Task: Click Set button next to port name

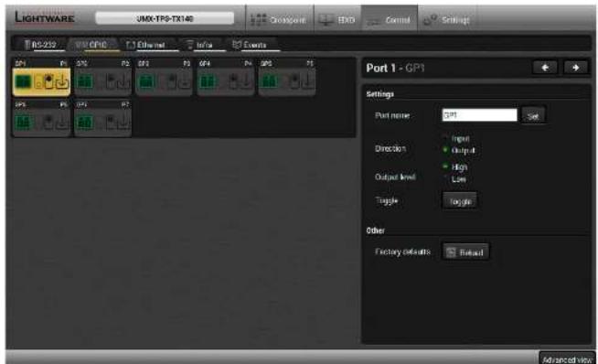Action: coord(533,115)
